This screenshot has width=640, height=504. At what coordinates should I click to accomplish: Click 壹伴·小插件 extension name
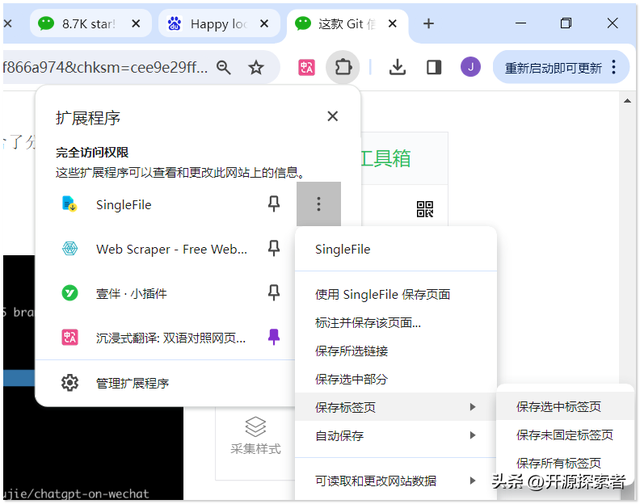coord(131,293)
